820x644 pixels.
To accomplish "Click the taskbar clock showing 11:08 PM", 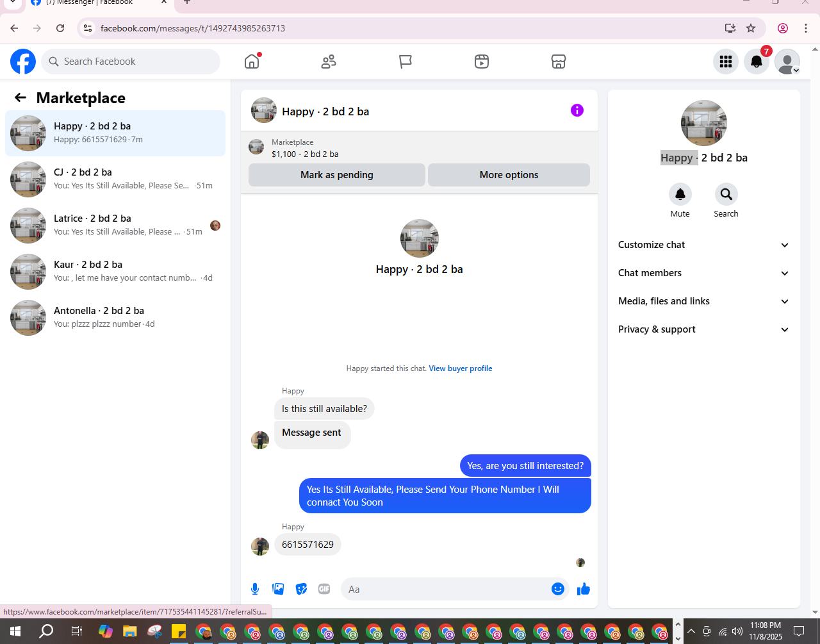I will point(766,631).
